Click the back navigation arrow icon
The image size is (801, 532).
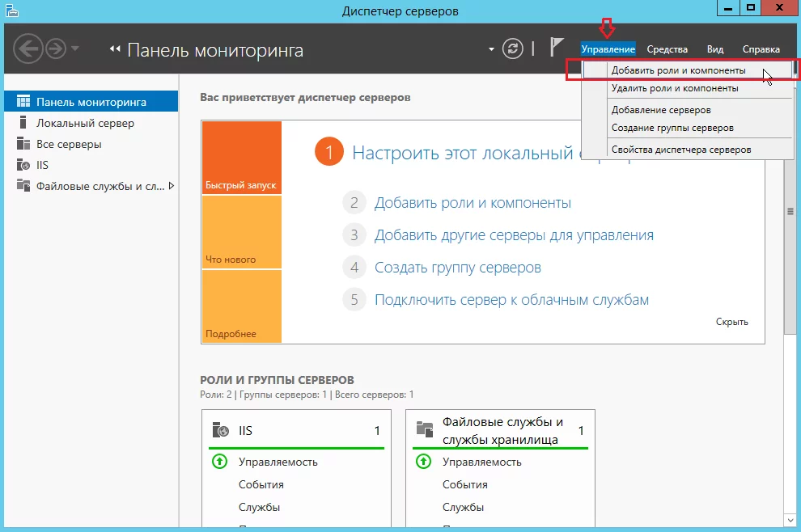pos(28,49)
